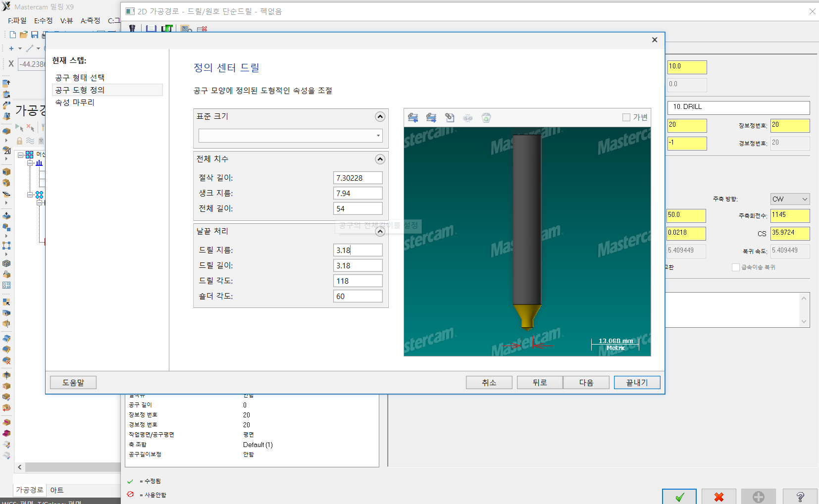
Task: Open the dropdown arrow beside the plus point icon
Action: pos(20,49)
